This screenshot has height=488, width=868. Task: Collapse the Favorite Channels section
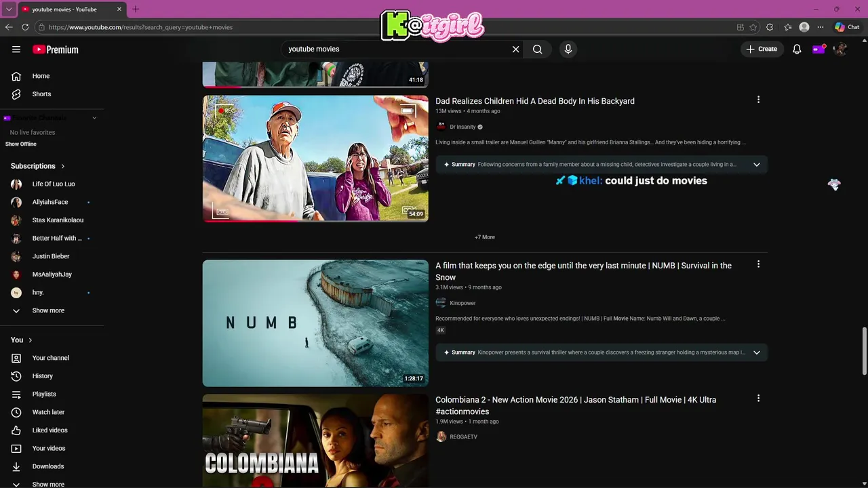94,118
